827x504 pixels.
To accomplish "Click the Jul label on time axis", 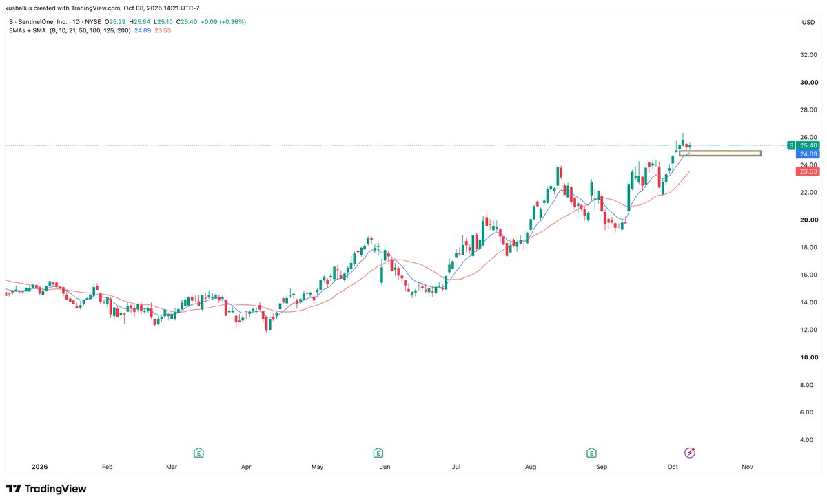I will click(456, 467).
